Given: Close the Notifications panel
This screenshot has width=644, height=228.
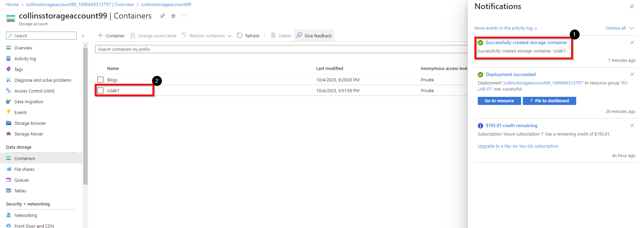Looking at the screenshot, I should point(632,6).
